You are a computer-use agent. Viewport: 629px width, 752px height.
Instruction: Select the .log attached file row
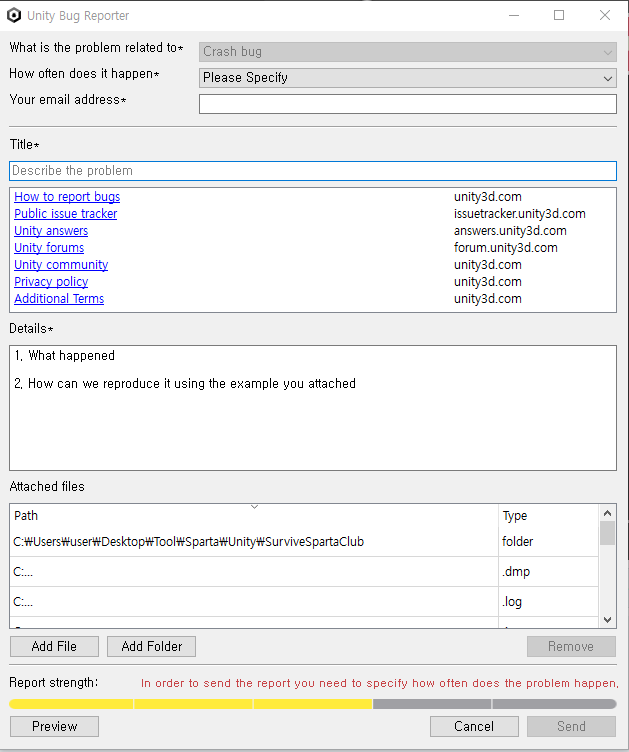click(x=304, y=601)
